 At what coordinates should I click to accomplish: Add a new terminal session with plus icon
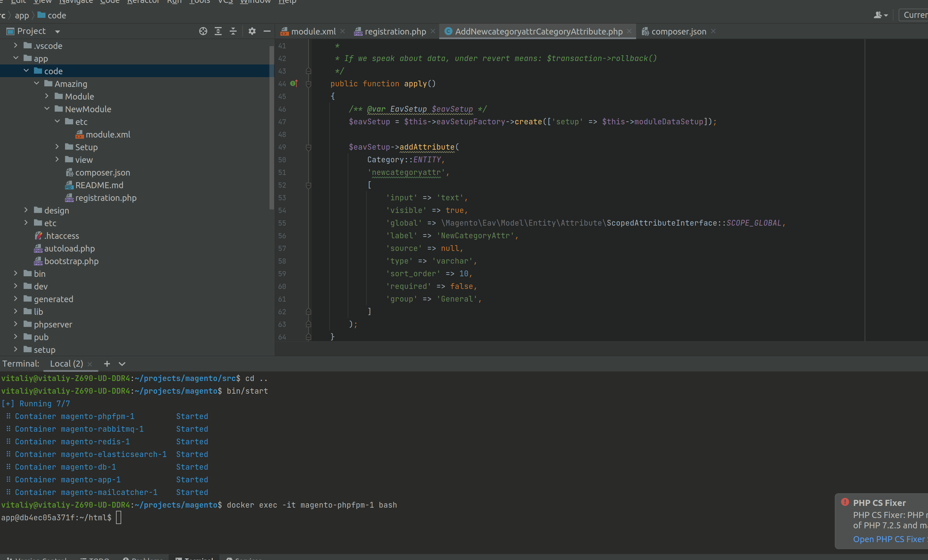(107, 364)
